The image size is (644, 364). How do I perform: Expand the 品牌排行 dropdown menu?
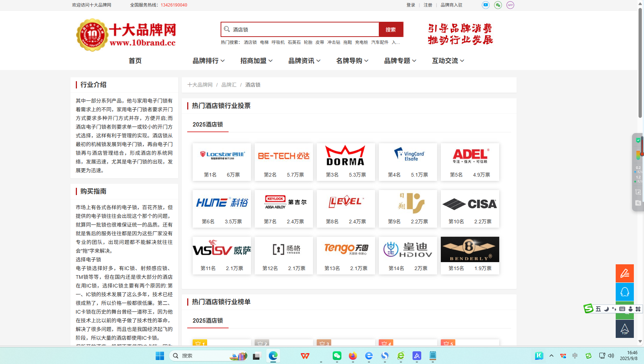[209, 61]
